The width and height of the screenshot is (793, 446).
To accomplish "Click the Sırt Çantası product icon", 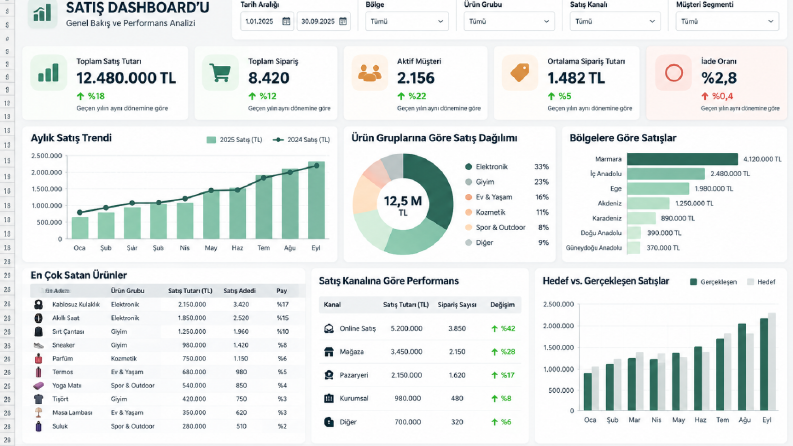I will [38, 332].
